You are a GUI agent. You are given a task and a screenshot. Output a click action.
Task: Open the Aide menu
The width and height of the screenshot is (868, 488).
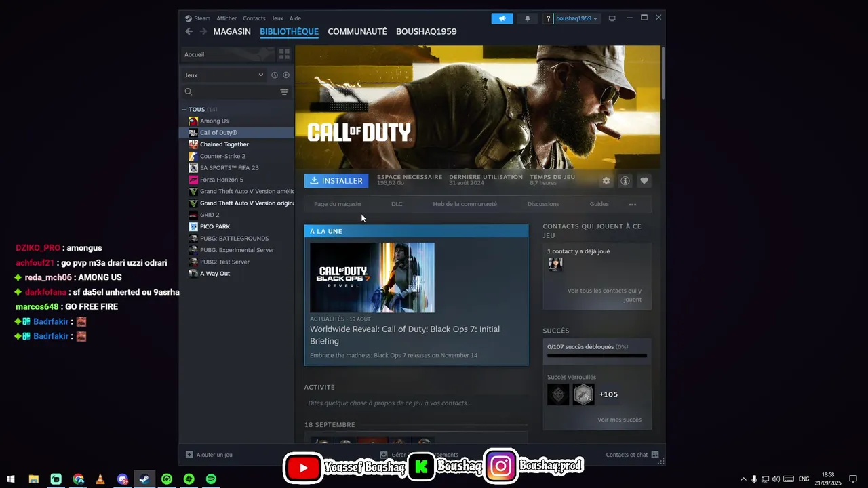(x=295, y=18)
